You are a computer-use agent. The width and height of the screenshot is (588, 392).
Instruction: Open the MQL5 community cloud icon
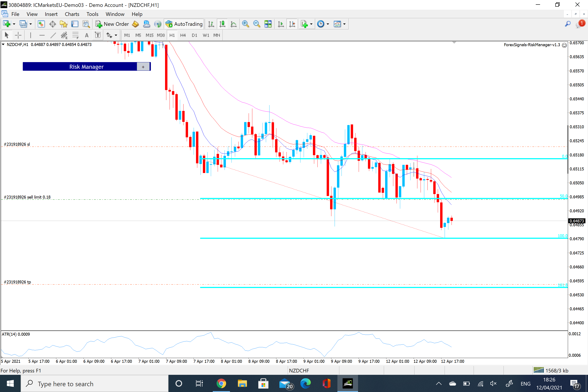147,24
